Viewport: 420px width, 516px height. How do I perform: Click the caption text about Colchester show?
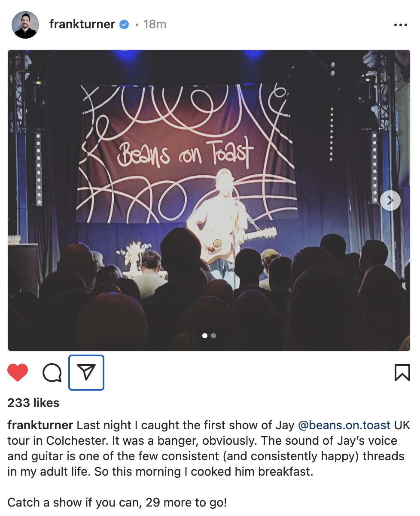(206, 449)
